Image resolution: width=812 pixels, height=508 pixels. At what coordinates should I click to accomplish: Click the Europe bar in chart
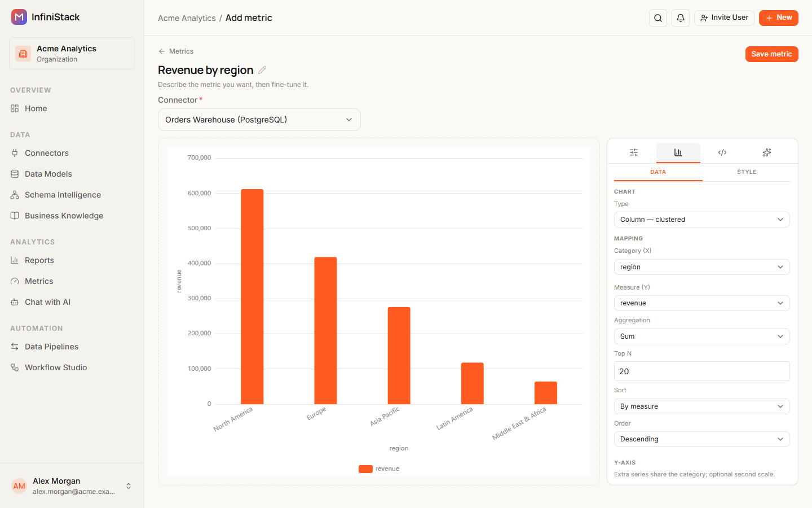click(x=325, y=331)
